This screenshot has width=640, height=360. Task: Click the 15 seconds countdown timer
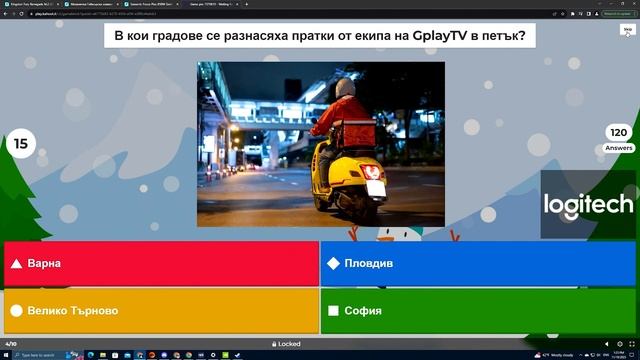(x=21, y=143)
